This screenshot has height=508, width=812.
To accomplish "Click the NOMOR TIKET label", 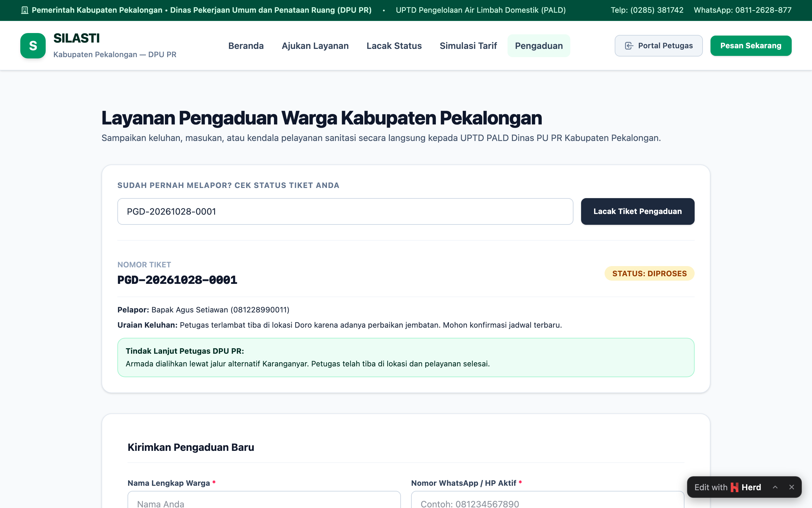I will 144,265.
